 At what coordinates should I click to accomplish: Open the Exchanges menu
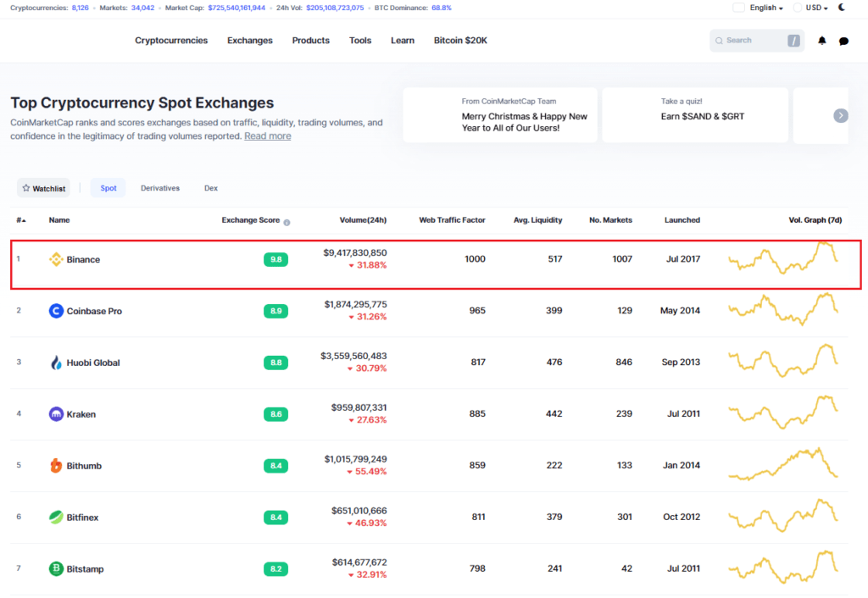click(250, 41)
